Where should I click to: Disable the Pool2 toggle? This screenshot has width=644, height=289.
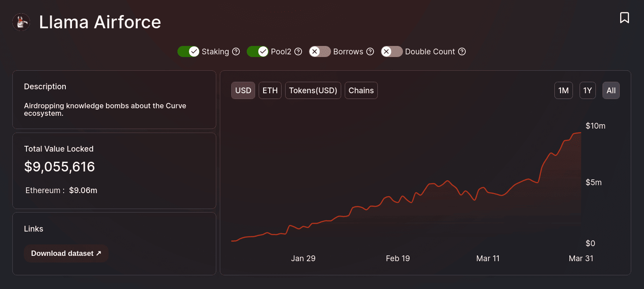pos(258,52)
